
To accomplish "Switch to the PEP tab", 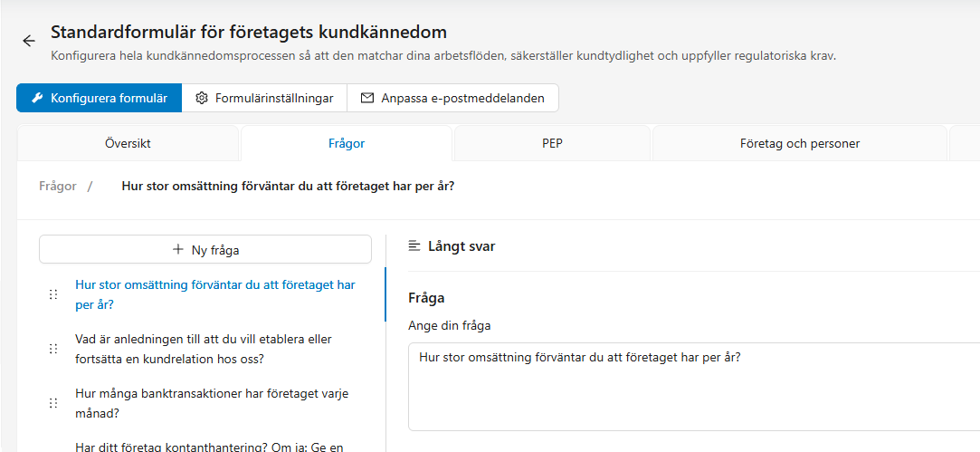I will coord(553,143).
